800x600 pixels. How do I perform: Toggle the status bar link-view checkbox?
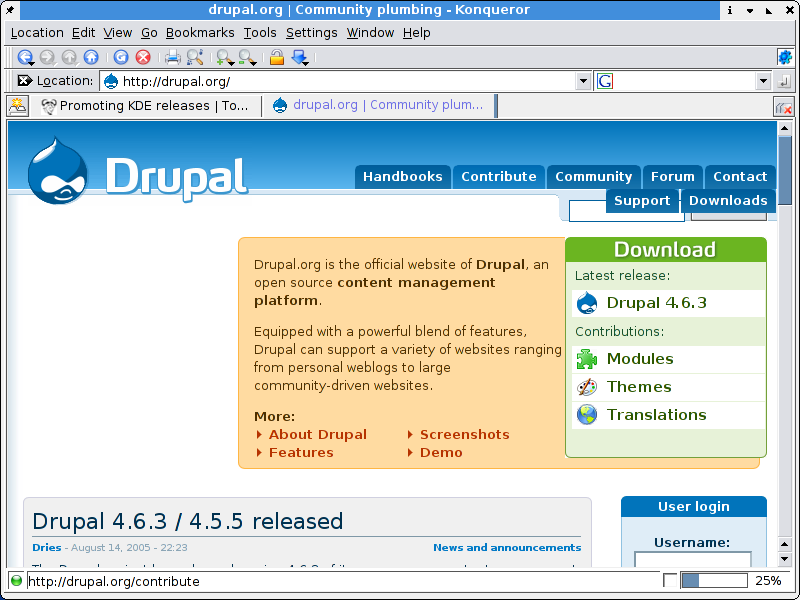coord(670,581)
